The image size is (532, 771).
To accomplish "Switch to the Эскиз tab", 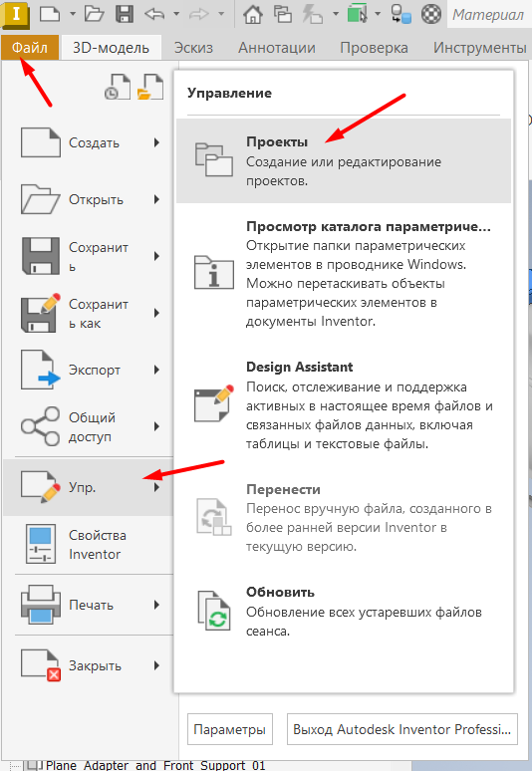I will (x=193, y=48).
